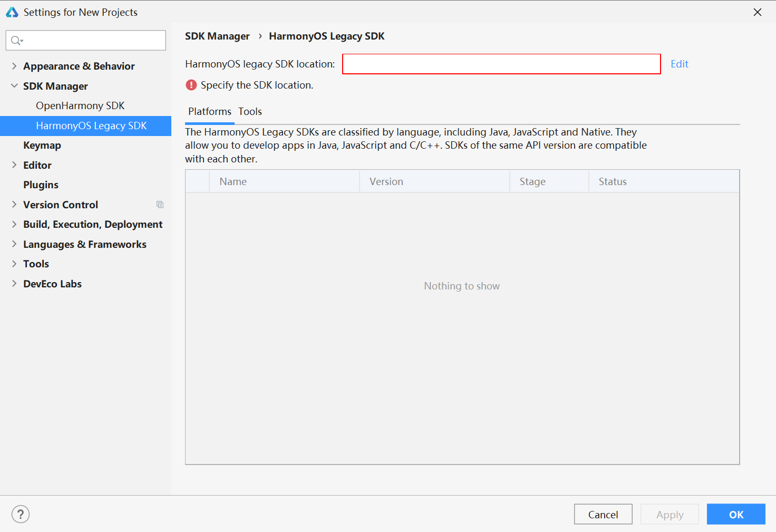Viewport: 776px width, 532px height.
Task: Select HarmonyOS Legacy SDK in the tree
Action: (x=85, y=126)
